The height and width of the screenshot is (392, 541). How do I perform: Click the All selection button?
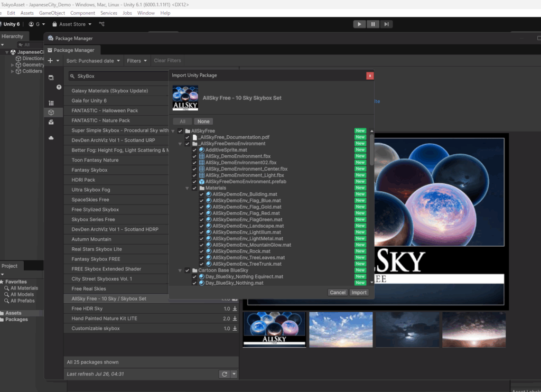[x=182, y=122]
